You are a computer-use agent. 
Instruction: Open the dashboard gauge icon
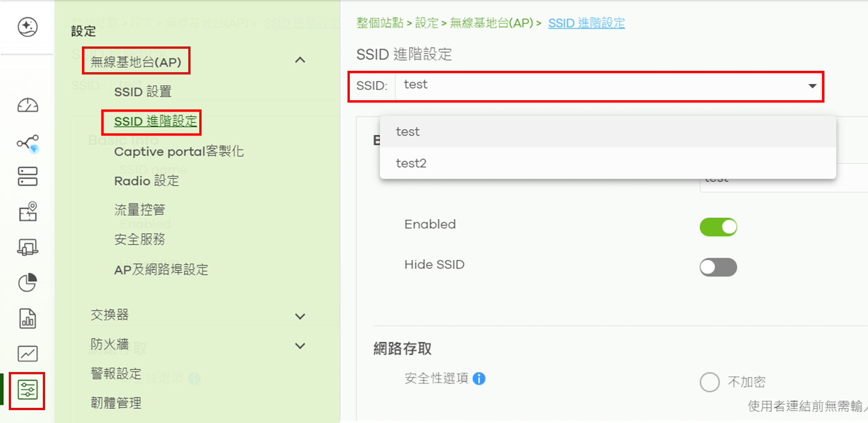pos(28,106)
